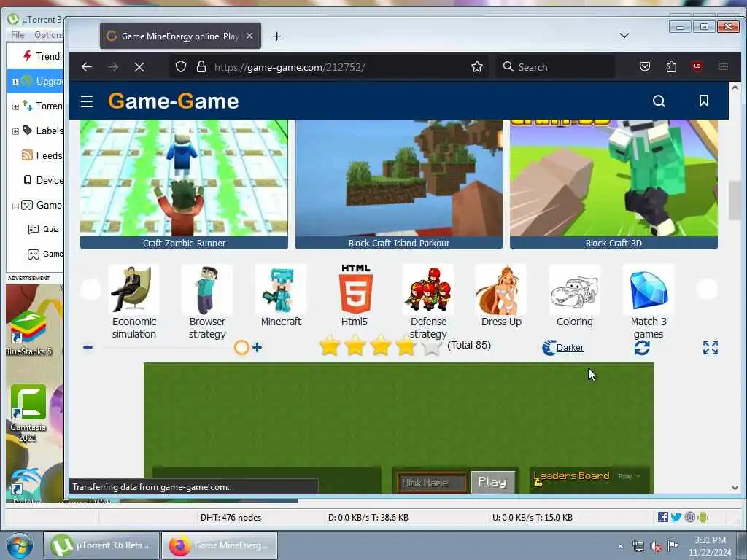Viewport: 747px width, 560px height.
Task: Click the Play button in game
Action: 492,483
